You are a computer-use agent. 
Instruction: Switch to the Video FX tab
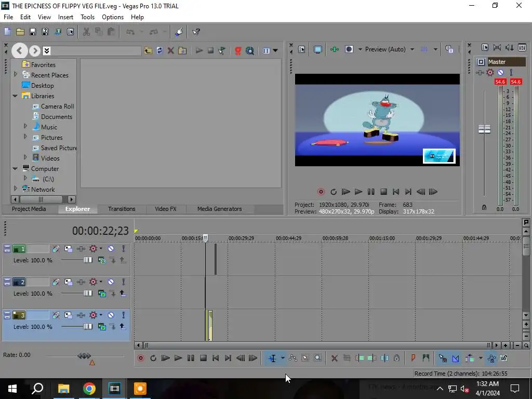(x=166, y=209)
